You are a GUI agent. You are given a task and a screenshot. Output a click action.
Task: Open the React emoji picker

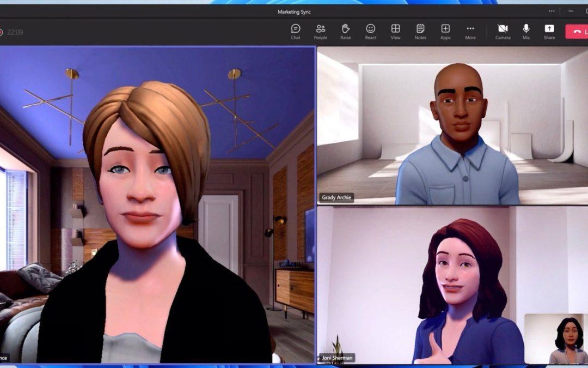(370, 32)
